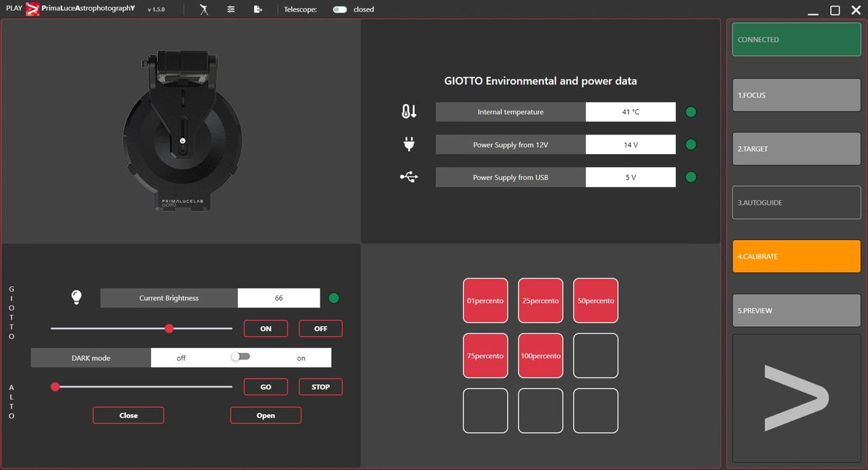Viewport: 868px width, 470px height.
Task: Click the Current Brightness value field 66
Action: click(278, 298)
